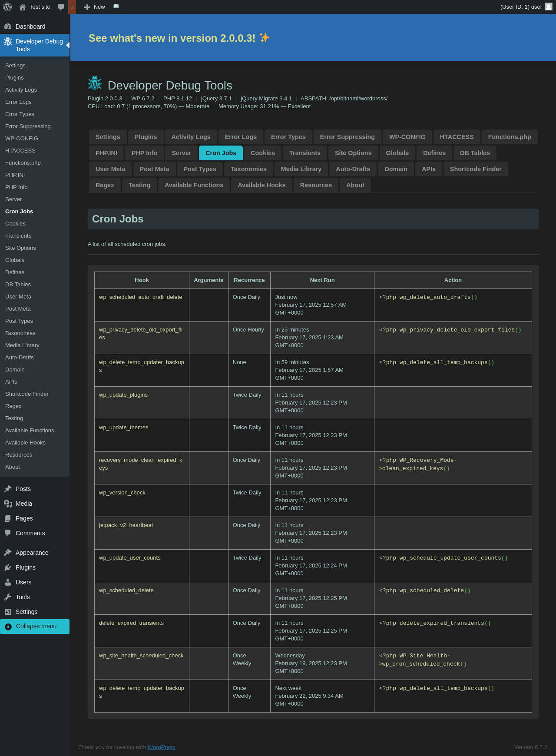Open the WP-CONFIG tab
The width and height of the screenshot is (556, 756).
407,137
